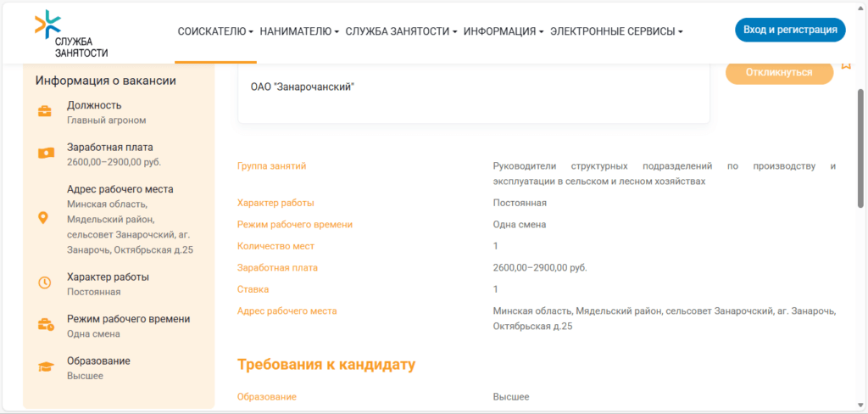This screenshot has width=868, height=414.
Task: Click the Группа занятий field label
Action: [271, 166]
